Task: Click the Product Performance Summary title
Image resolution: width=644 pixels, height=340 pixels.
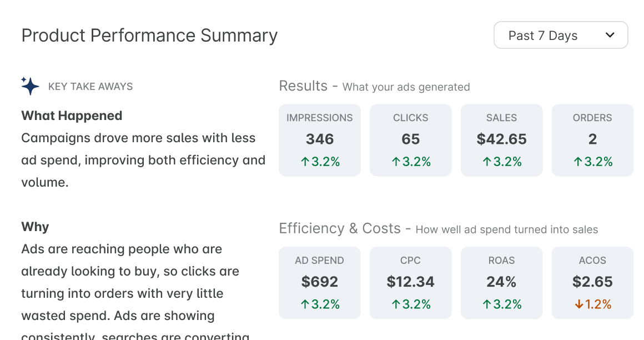Action: 149,35
